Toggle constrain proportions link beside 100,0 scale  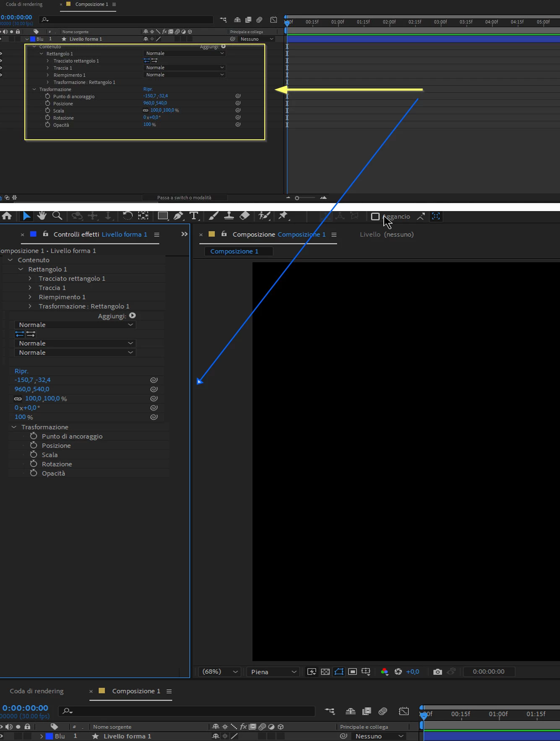coord(18,399)
